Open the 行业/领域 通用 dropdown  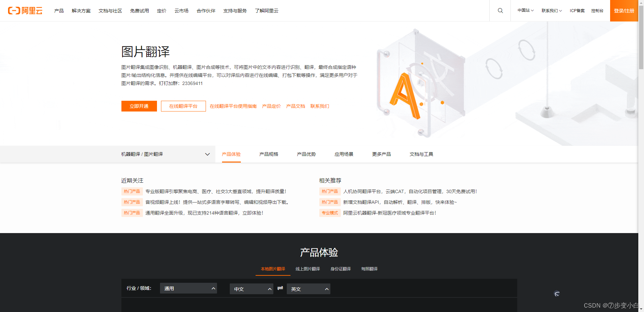tap(189, 288)
